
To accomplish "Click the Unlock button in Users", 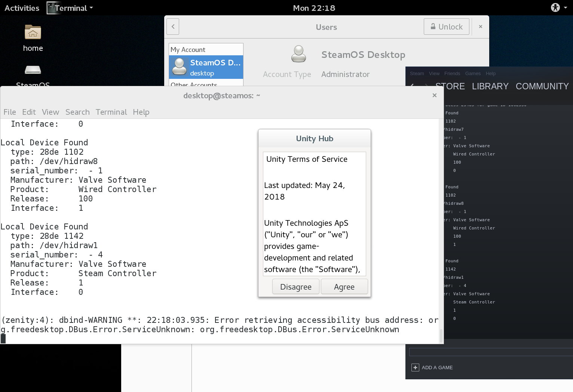I will tap(447, 27).
